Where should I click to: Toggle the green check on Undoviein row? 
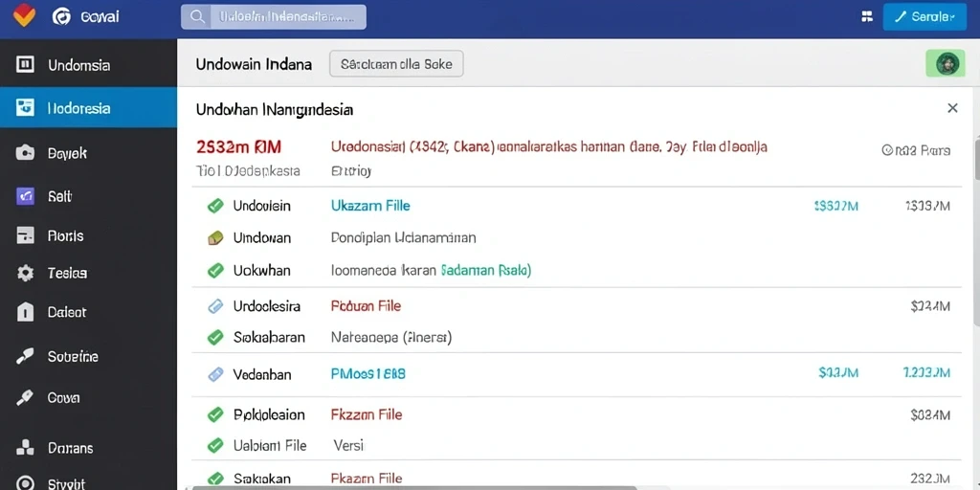coord(215,205)
